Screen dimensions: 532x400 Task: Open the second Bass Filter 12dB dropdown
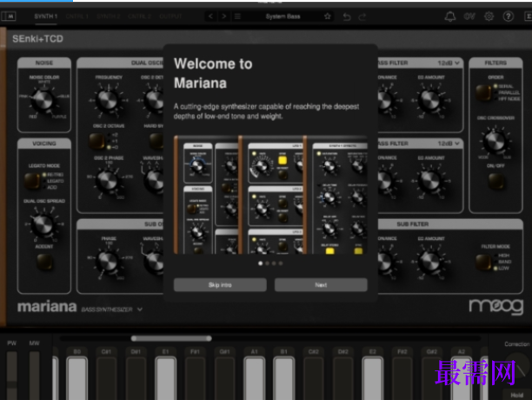pyautogui.click(x=449, y=143)
